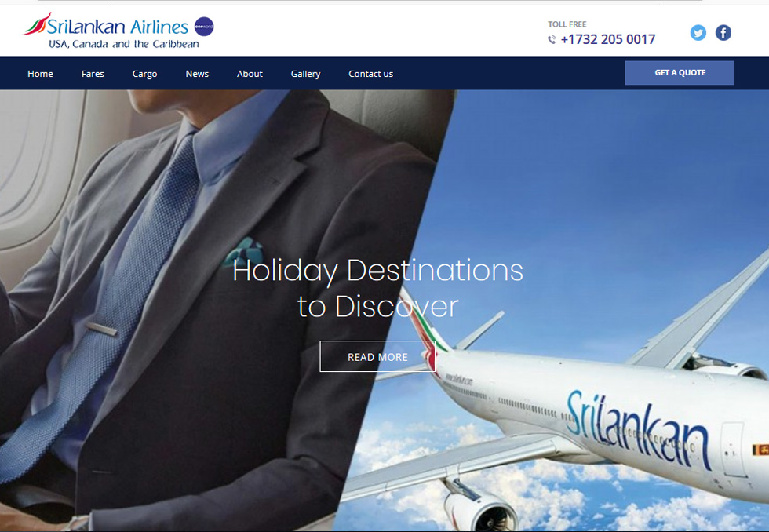Open the Contact us page
The height and width of the screenshot is (532, 769).
pyautogui.click(x=370, y=74)
